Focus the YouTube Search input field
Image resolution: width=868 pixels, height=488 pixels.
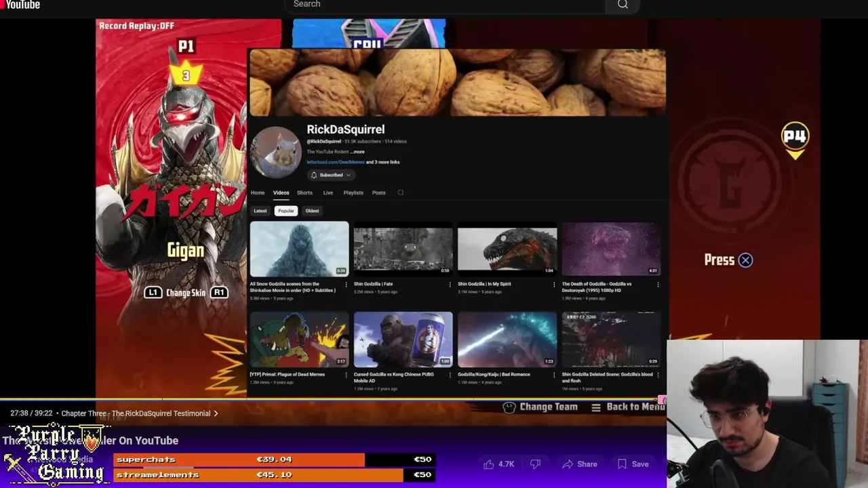445,5
